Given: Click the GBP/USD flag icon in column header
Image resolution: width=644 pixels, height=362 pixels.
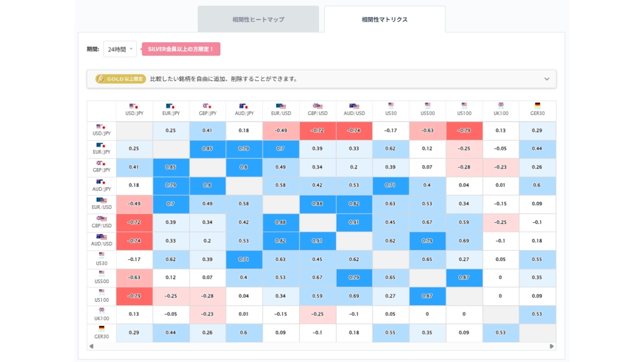Looking at the screenshot, I should point(317,106).
